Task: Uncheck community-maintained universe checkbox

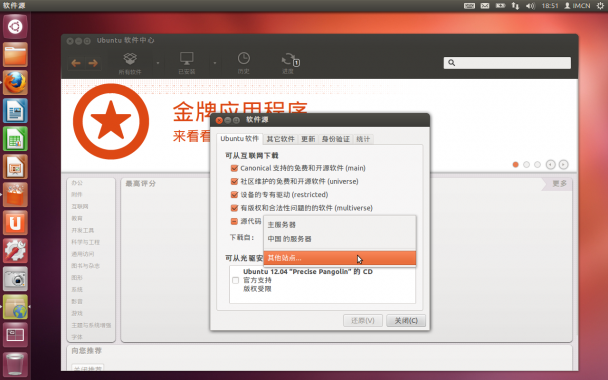Action: [x=234, y=181]
